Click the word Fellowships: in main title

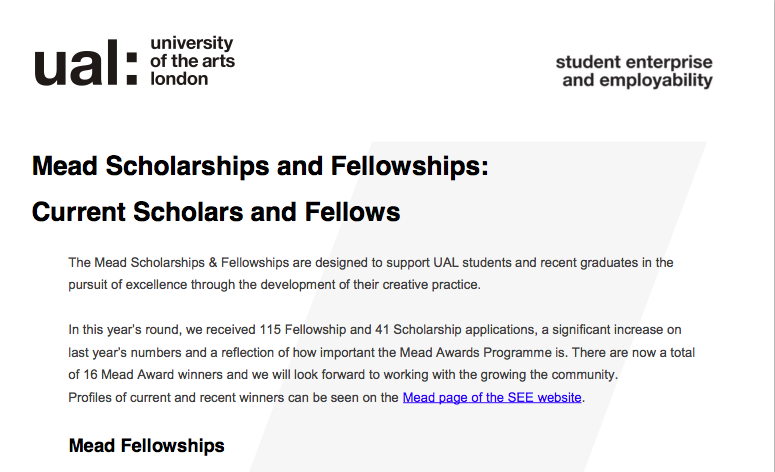[x=409, y=166]
